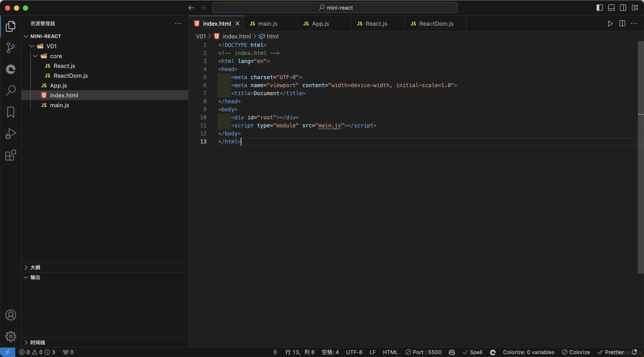644x357 pixels.
Task: Open the Run and Debug view
Action: (x=11, y=134)
